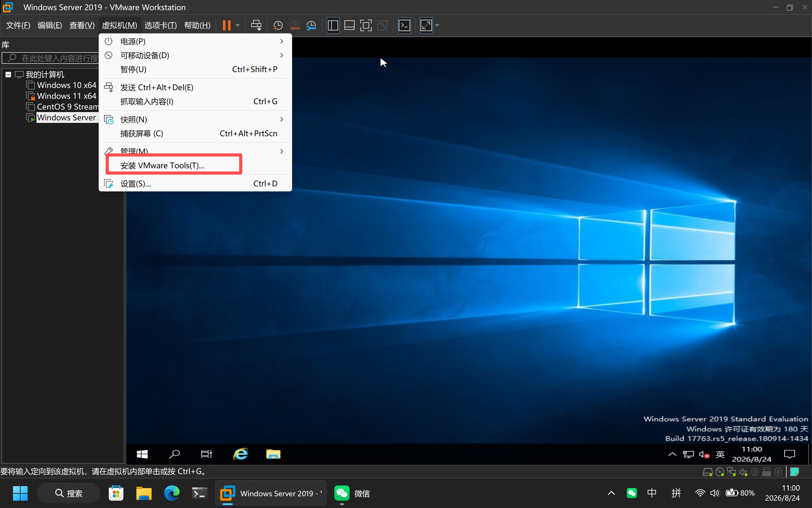Click the orange Pause VM toolbar button
The height and width of the screenshot is (508, 812).
coord(227,25)
